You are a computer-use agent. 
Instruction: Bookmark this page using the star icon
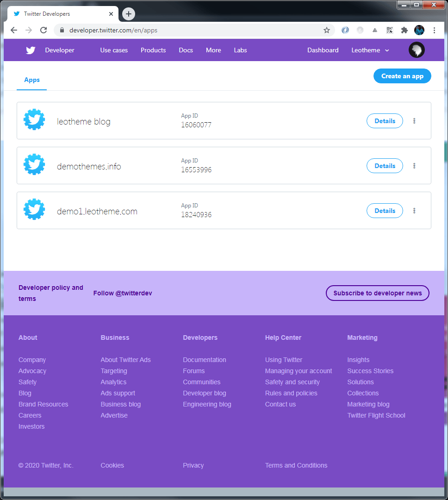tap(327, 30)
